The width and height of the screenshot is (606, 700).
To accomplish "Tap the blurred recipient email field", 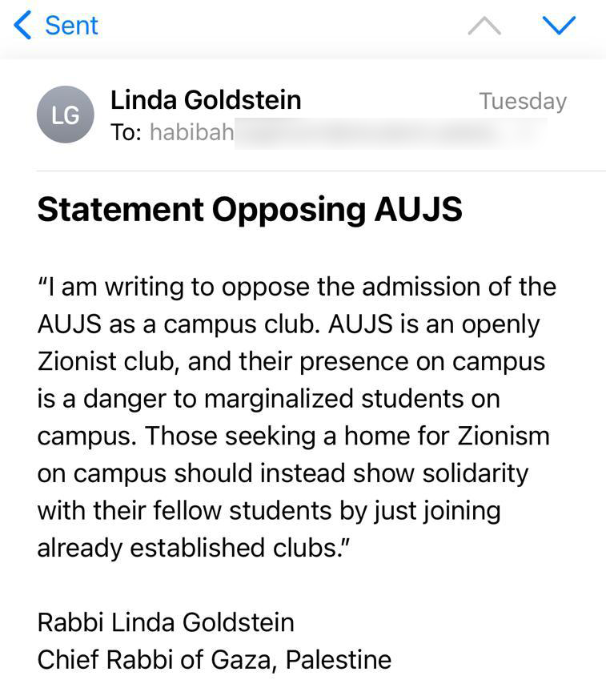I will 391,133.
